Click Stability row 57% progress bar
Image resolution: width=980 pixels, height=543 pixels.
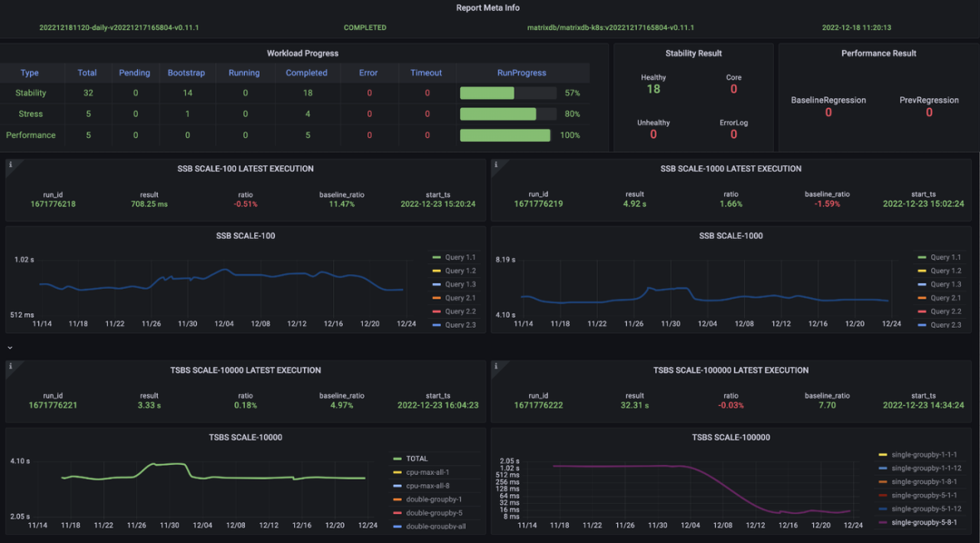pyautogui.click(x=508, y=93)
